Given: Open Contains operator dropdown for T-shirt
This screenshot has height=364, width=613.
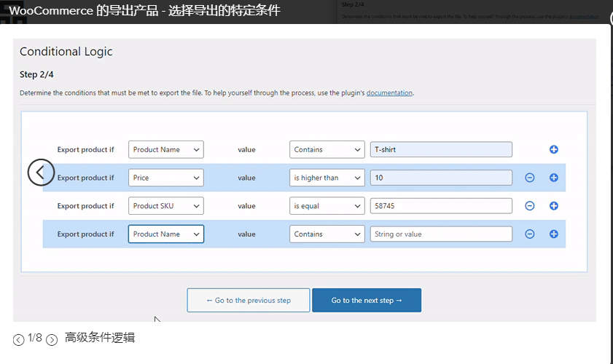Looking at the screenshot, I should click(x=327, y=149).
